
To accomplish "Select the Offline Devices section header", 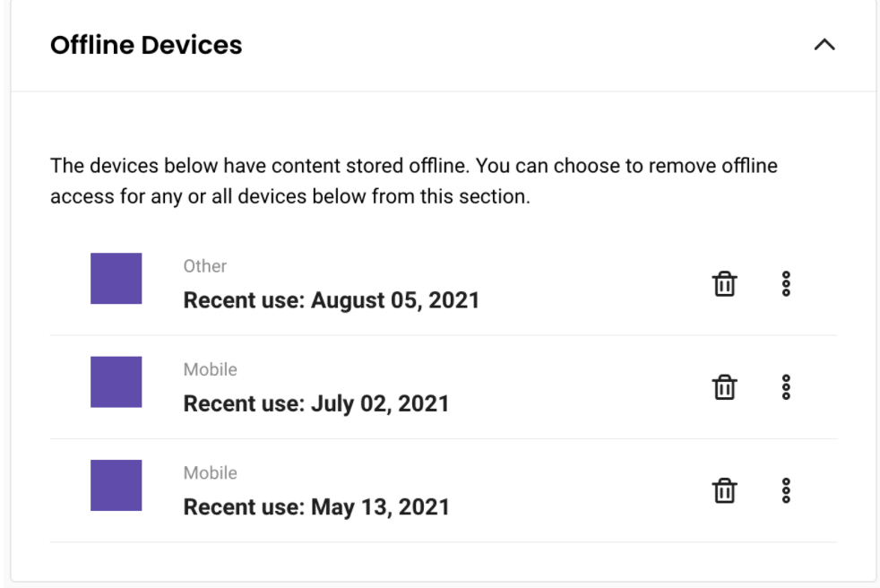I will [148, 44].
